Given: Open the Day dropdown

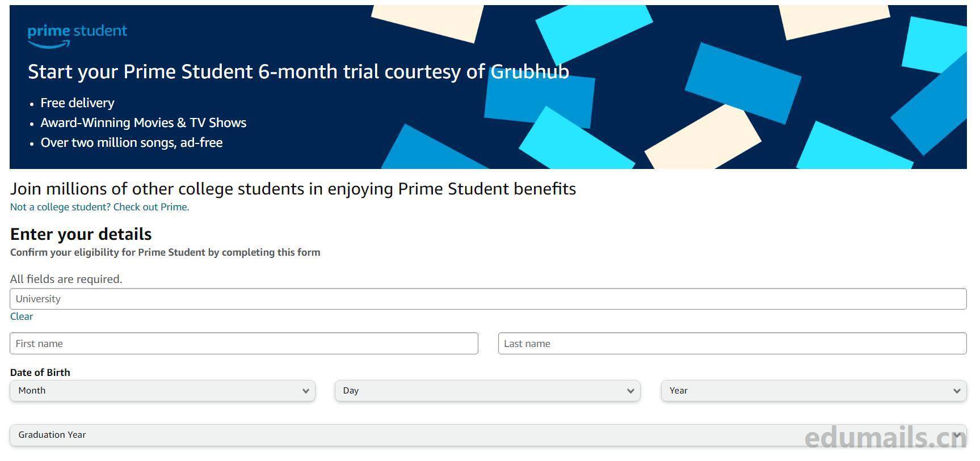Looking at the screenshot, I should [487, 390].
